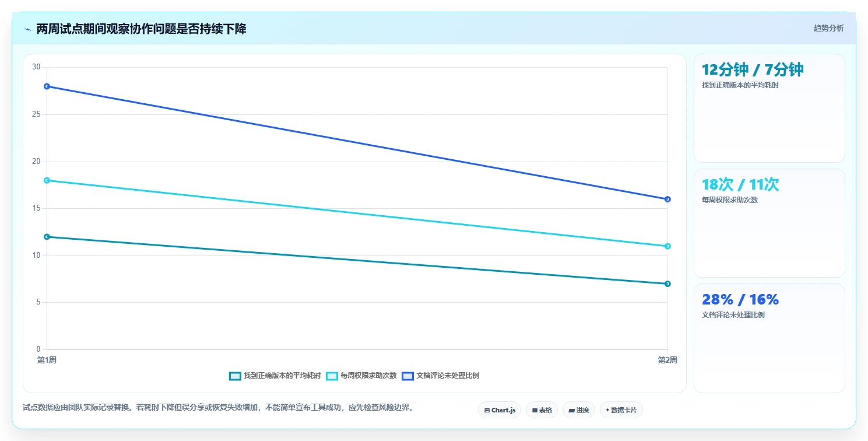The image size is (868, 441).
Task: Toggle the 每周权限求助次数 legend item
Action: click(361, 376)
